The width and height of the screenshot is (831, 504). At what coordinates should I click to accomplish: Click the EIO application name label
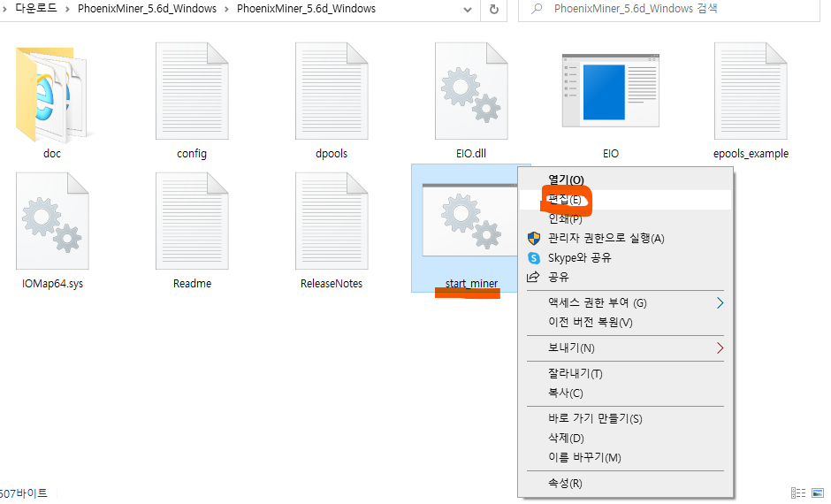pos(611,154)
